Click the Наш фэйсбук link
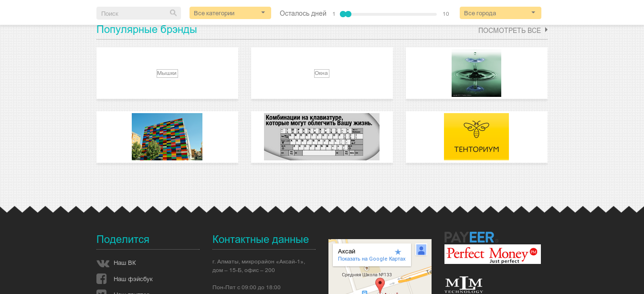Viewport: 644px width, 294px height. (x=133, y=279)
